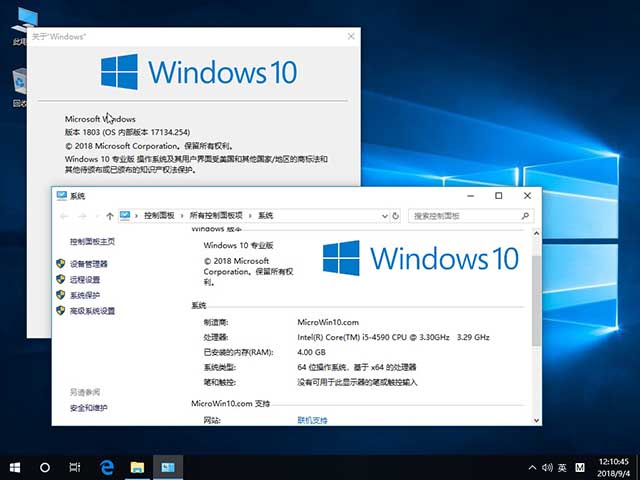Click the System window taskbar icon

pyautogui.click(x=167, y=467)
